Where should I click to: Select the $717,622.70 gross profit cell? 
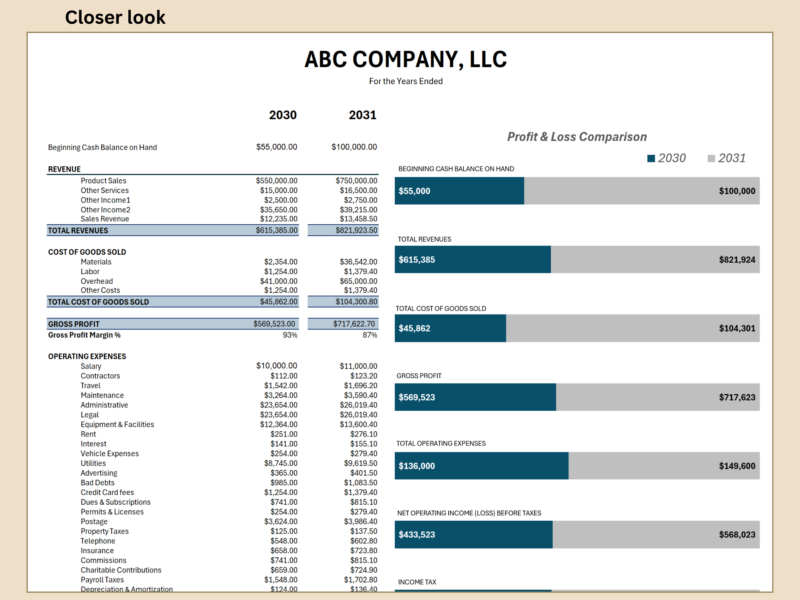[x=354, y=323]
